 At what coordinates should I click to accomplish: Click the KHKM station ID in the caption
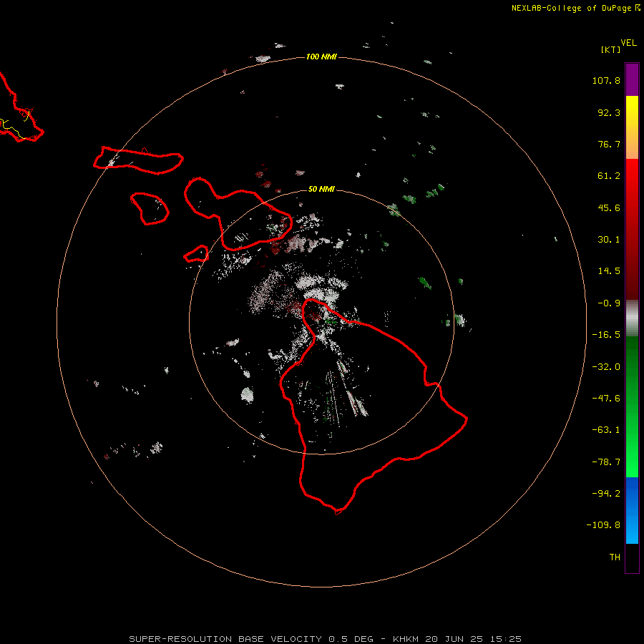pyautogui.click(x=406, y=639)
